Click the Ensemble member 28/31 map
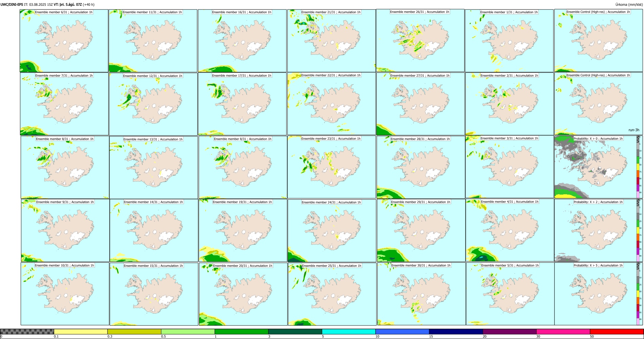This screenshot has height=339, width=644. (x=421, y=167)
